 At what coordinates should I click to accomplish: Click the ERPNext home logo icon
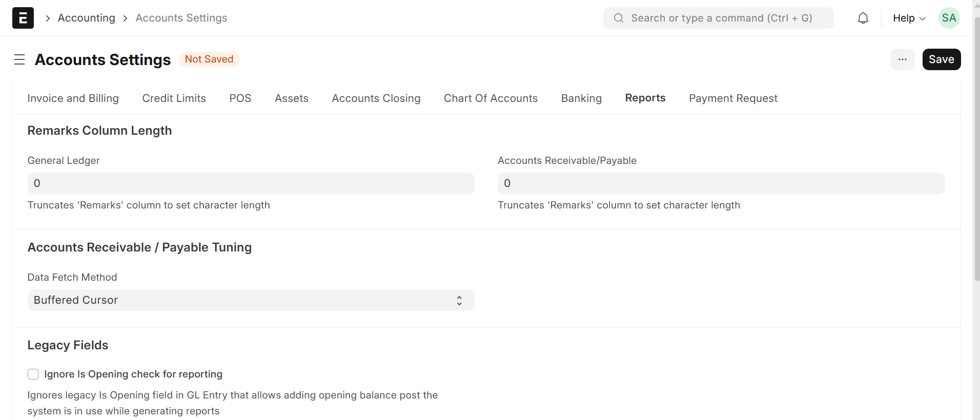(x=23, y=18)
